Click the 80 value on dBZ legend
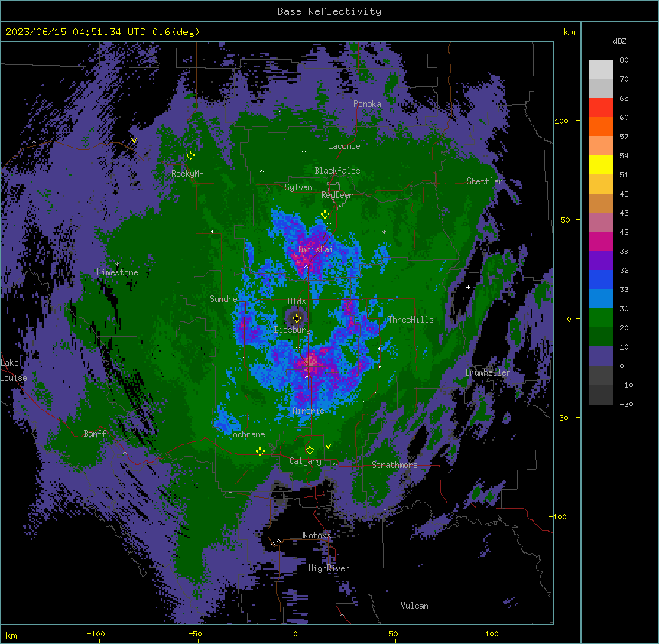Screen dimensions: 659x644 click(624, 60)
